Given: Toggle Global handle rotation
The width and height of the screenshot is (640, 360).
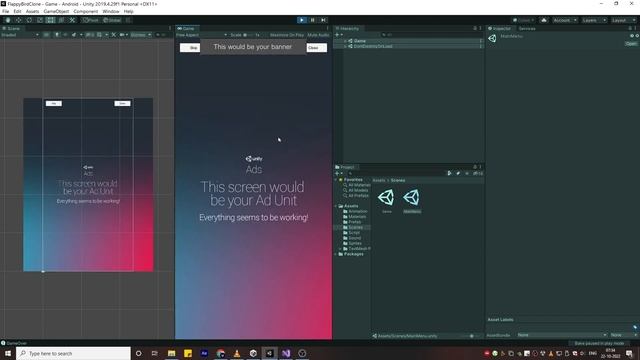Looking at the screenshot, I should pos(112,20).
